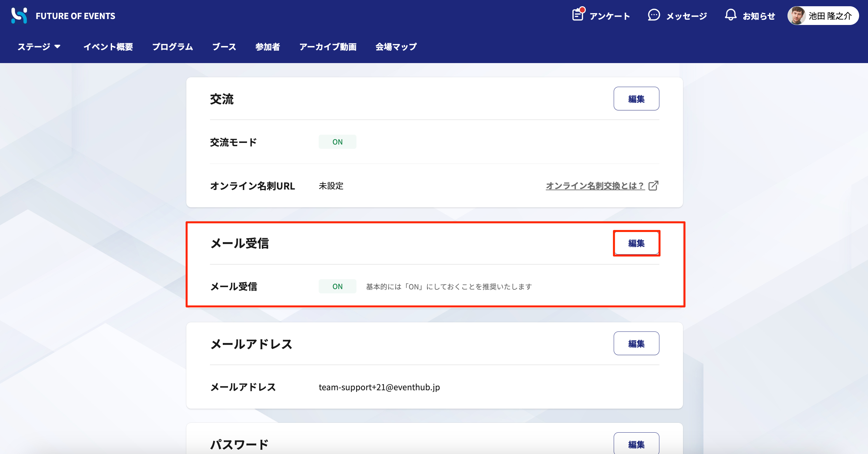Go to the イベント概要 page

pos(108,47)
